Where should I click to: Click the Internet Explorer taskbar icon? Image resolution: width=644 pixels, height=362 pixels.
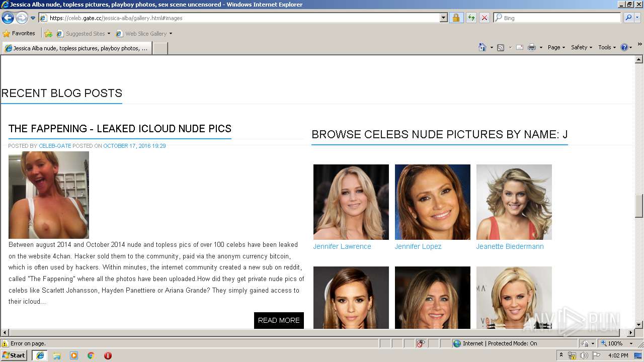(40, 355)
